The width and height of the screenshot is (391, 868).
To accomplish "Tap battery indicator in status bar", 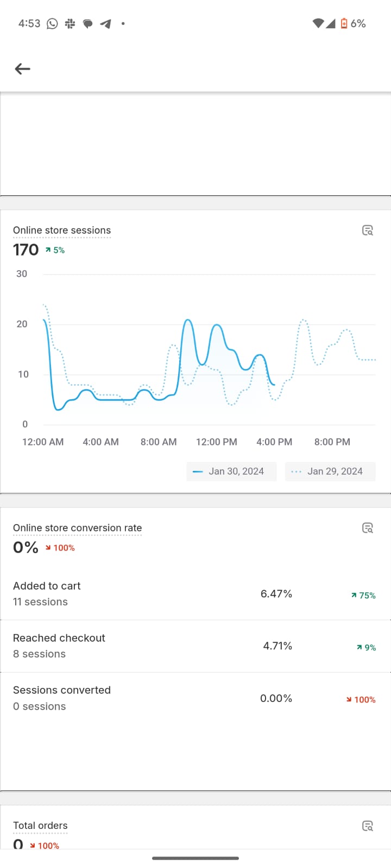I will 344,23.
